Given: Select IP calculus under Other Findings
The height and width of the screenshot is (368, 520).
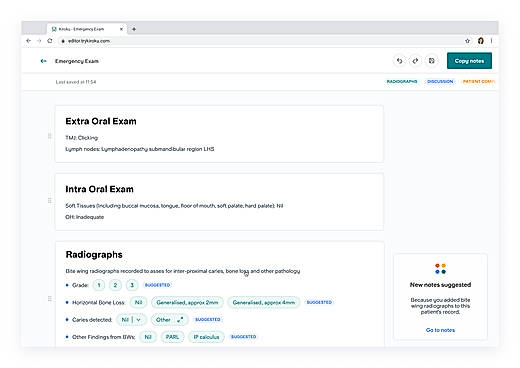Looking at the screenshot, I should 206,337.
